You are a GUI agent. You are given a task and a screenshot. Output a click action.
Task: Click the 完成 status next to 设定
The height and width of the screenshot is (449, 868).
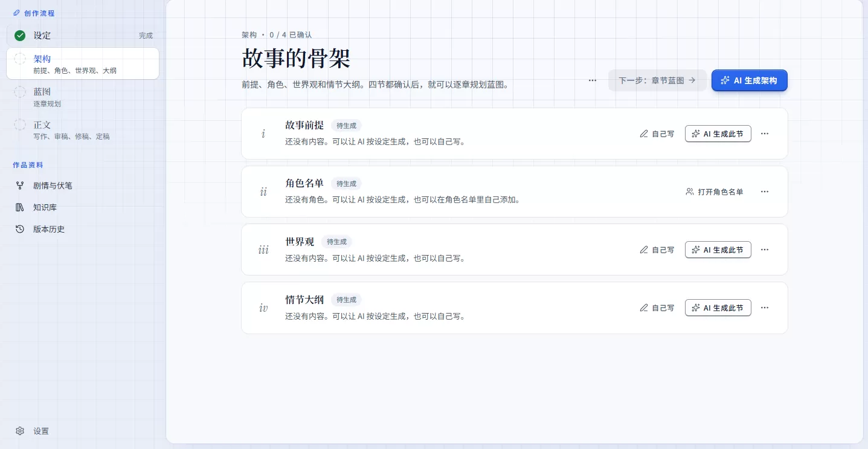[146, 36]
